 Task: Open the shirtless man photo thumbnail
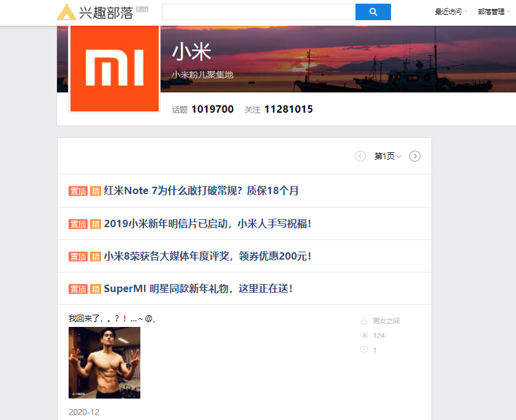coord(104,362)
